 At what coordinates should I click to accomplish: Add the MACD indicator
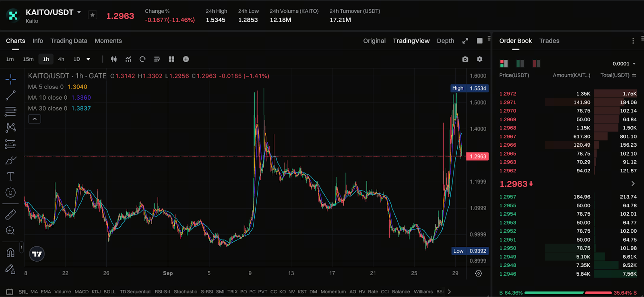click(81, 292)
